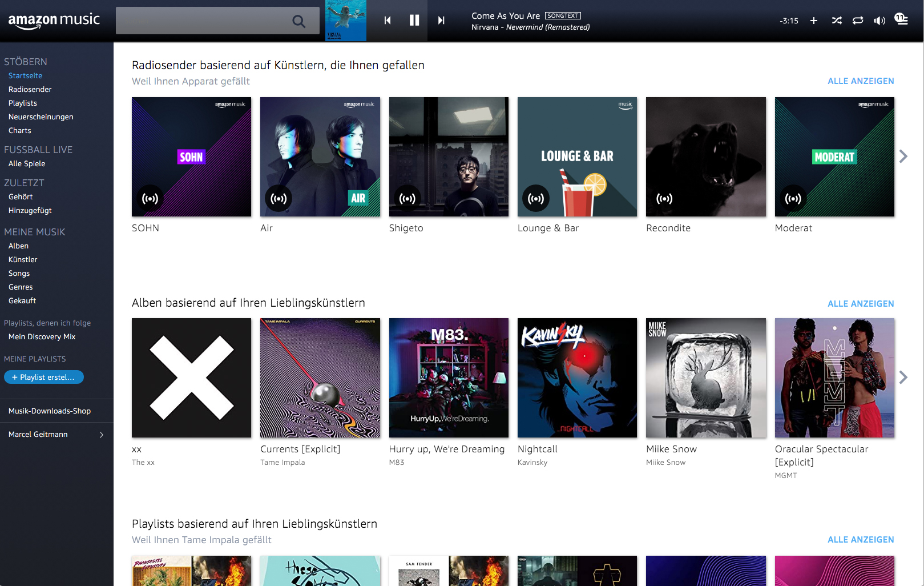Image resolution: width=924 pixels, height=586 pixels.
Task: Open the Nightcall album by Kavinsky
Action: [x=577, y=378]
